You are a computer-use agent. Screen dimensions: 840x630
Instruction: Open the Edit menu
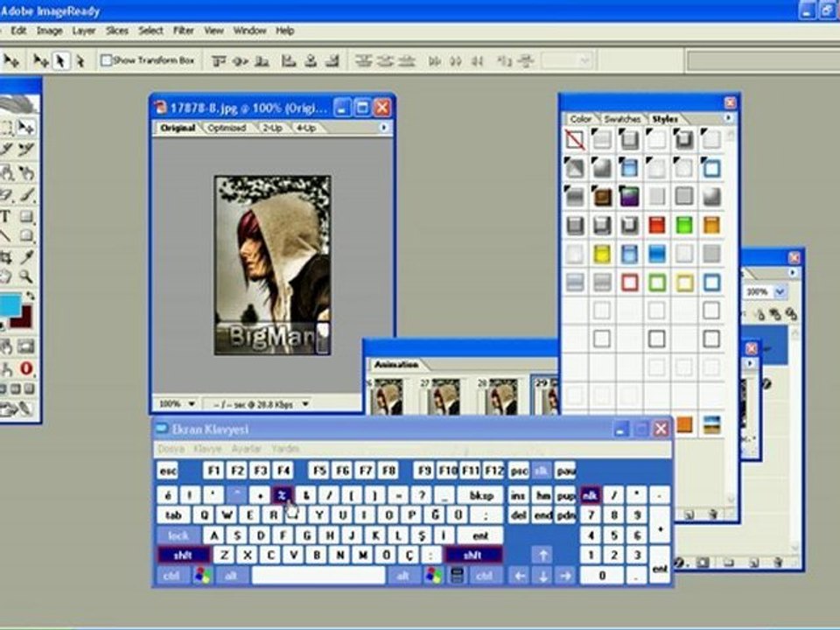[18, 31]
